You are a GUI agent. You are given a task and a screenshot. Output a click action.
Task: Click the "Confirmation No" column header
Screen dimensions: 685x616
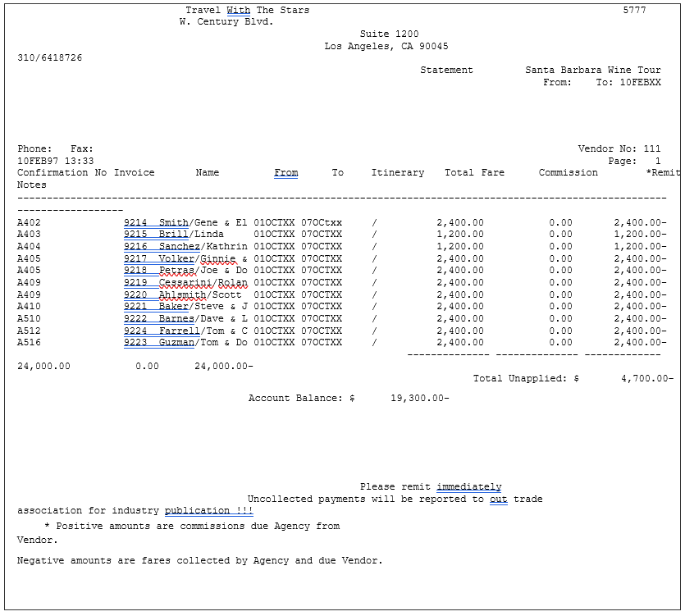[x=62, y=172]
